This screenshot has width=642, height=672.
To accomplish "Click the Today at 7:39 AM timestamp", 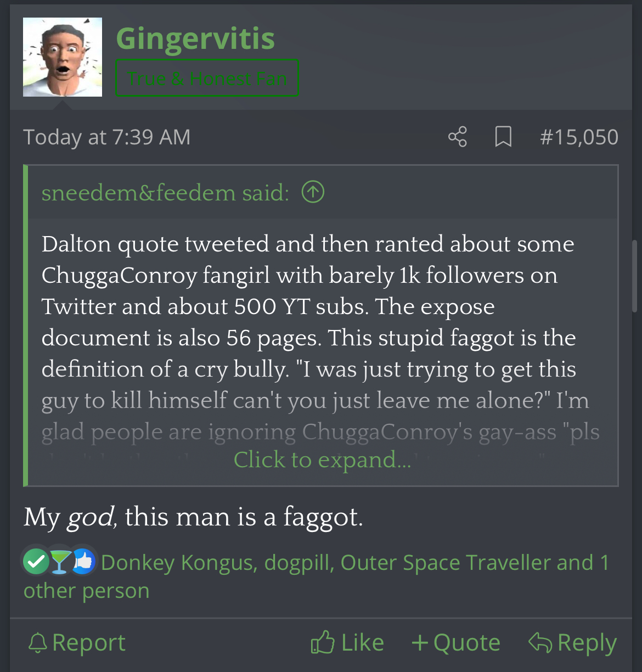I will click(x=107, y=137).
